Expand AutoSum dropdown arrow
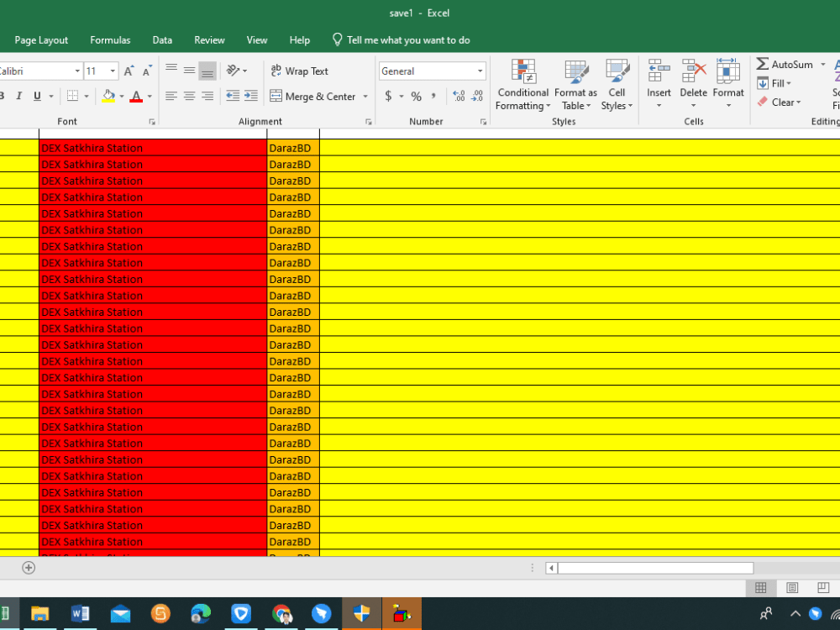 pos(823,65)
